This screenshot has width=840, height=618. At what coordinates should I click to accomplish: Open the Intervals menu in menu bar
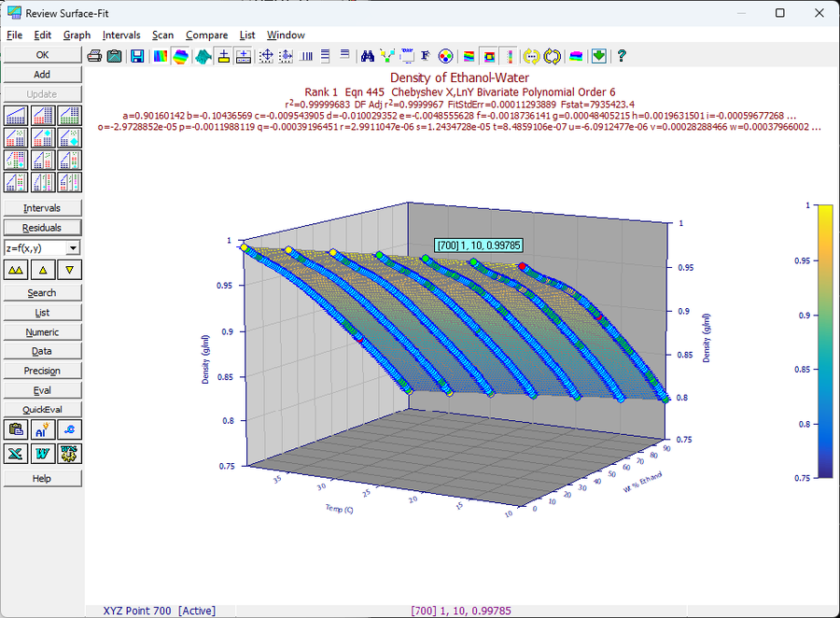121,35
